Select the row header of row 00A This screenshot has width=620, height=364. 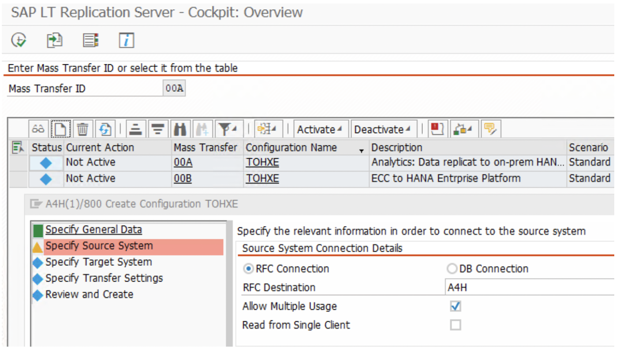pos(19,163)
